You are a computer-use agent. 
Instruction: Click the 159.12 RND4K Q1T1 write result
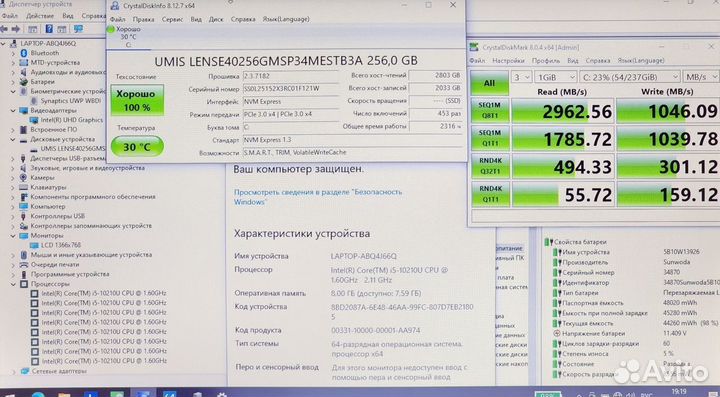(x=668, y=195)
